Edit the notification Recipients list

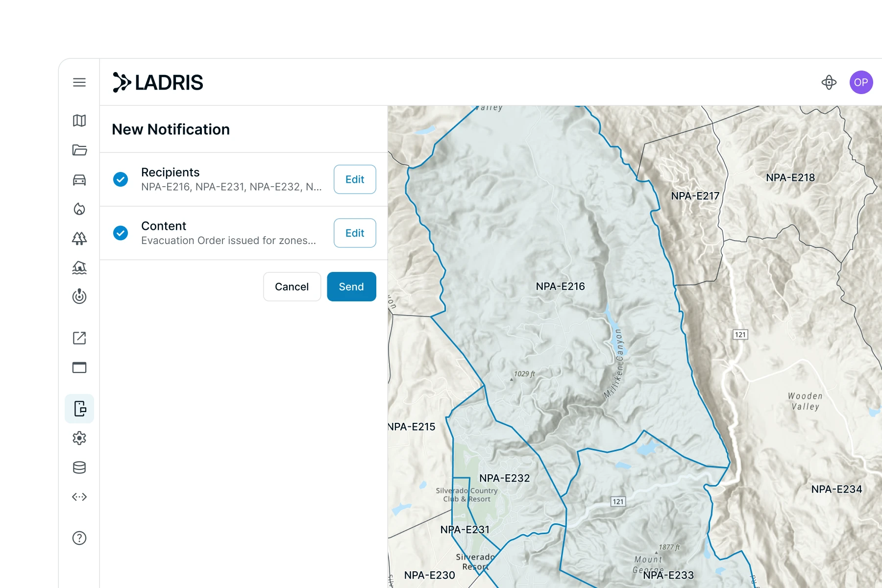pyautogui.click(x=354, y=179)
